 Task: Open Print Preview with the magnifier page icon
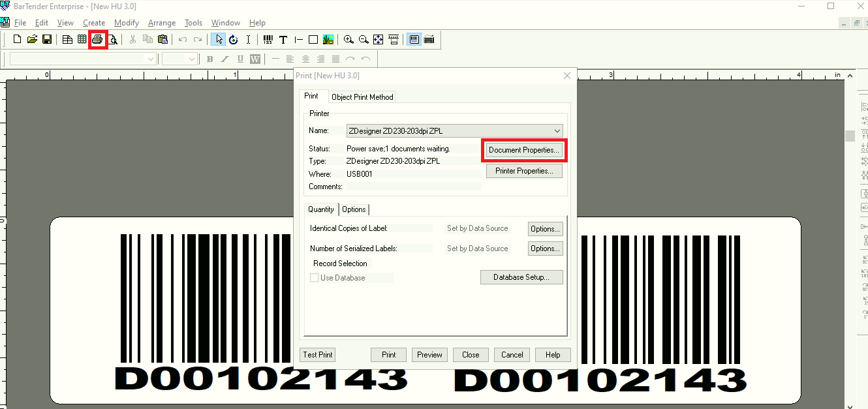click(113, 40)
